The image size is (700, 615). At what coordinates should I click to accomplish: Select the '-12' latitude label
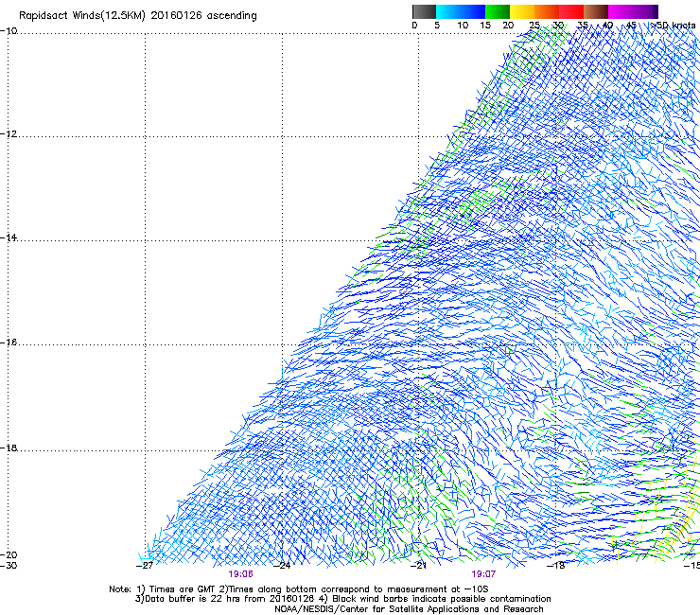pyautogui.click(x=9, y=134)
